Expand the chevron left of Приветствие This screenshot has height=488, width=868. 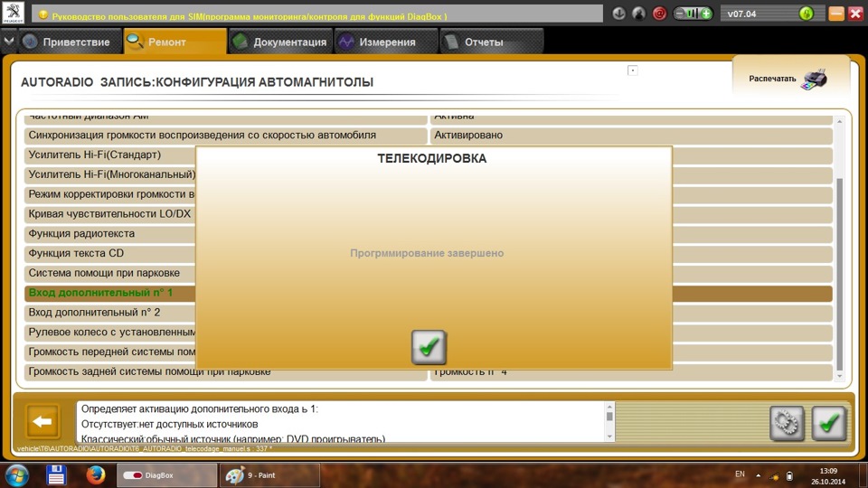point(9,42)
